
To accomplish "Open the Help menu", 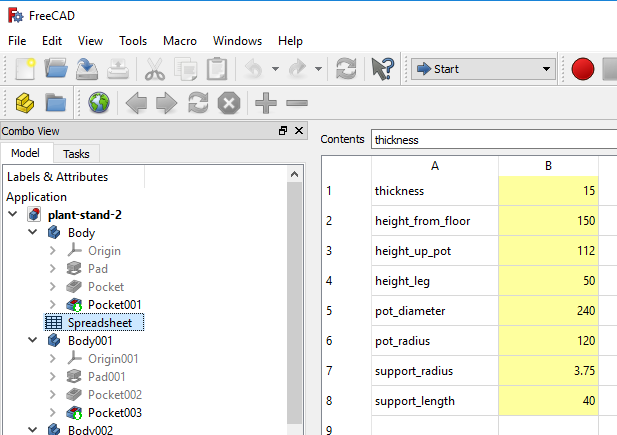I will tap(290, 41).
